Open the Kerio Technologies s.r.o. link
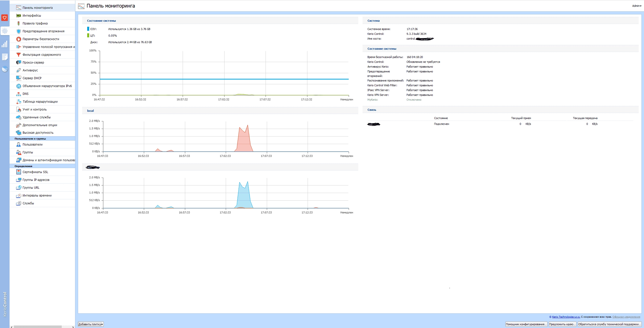644x328 pixels. point(566,317)
